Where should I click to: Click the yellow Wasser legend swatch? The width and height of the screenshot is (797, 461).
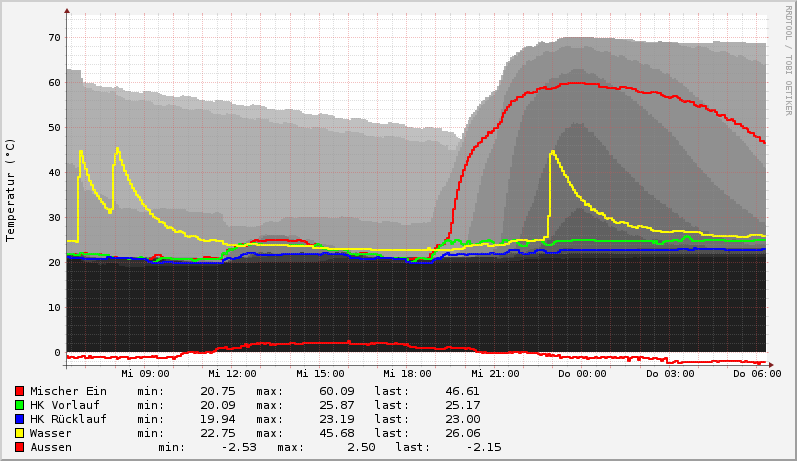(19, 433)
